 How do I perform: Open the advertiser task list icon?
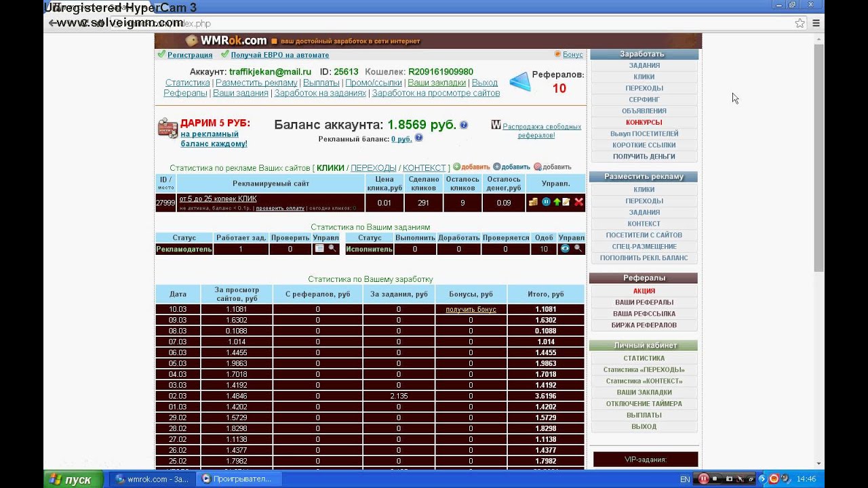[319, 249]
